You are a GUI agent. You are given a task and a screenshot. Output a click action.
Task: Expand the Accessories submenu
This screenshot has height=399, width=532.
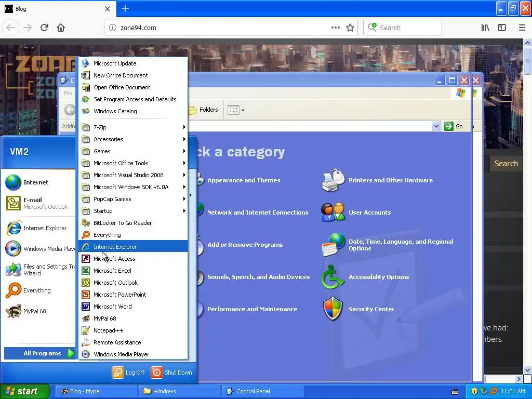(133, 139)
